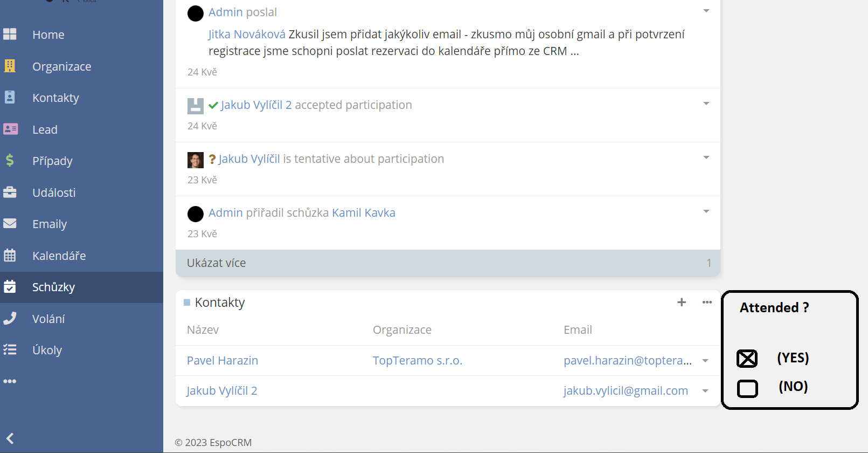Click the Volání phone icon
Screen dimensions: 868x453
tap(10, 318)
